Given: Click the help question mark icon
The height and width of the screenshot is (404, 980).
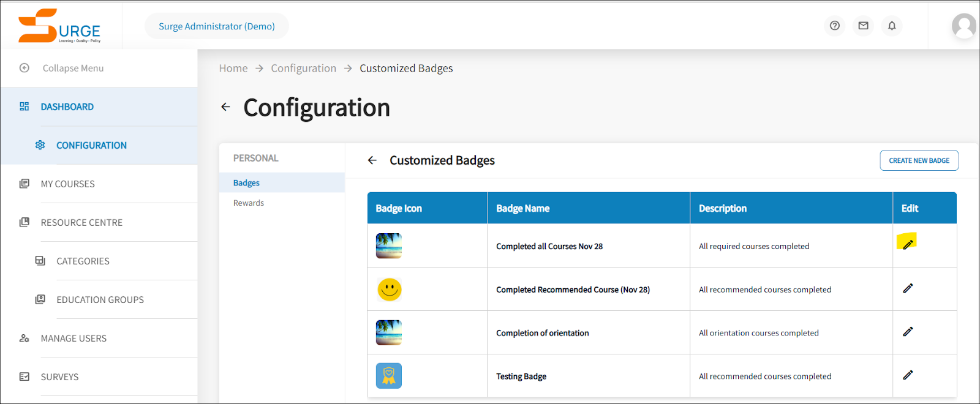Looking at the screenshot, I should [x=834, y=26].
